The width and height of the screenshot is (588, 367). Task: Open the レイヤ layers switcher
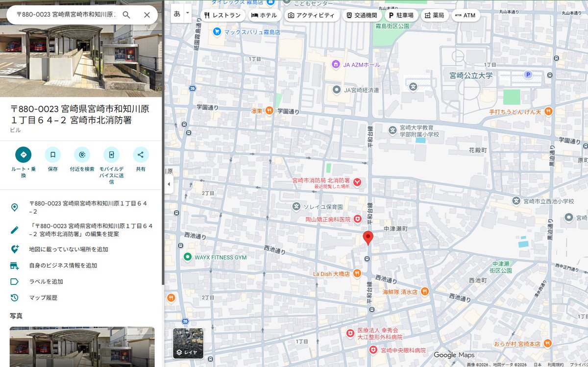coord(188,343)
